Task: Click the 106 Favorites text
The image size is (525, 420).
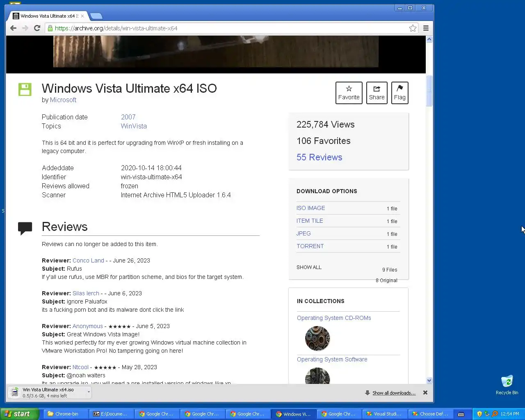Action: tap(324, 141)
